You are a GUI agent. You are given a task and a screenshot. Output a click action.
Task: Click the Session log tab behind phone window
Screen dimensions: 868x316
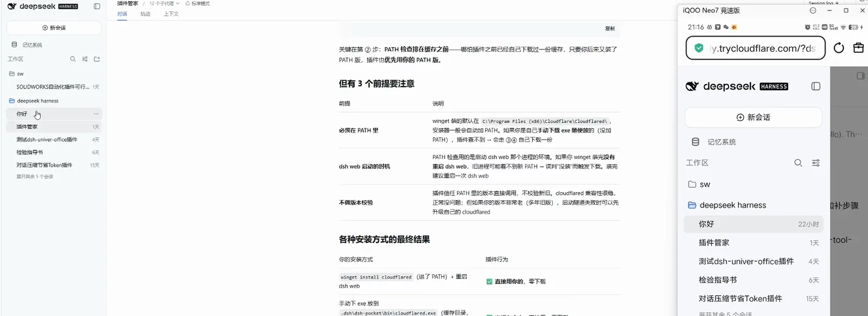point(823,3)
